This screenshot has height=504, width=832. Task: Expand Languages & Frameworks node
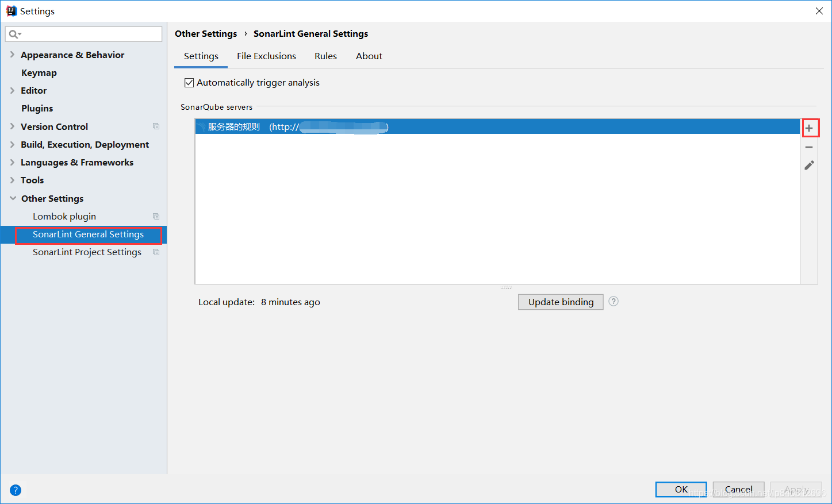coord(12,162)
